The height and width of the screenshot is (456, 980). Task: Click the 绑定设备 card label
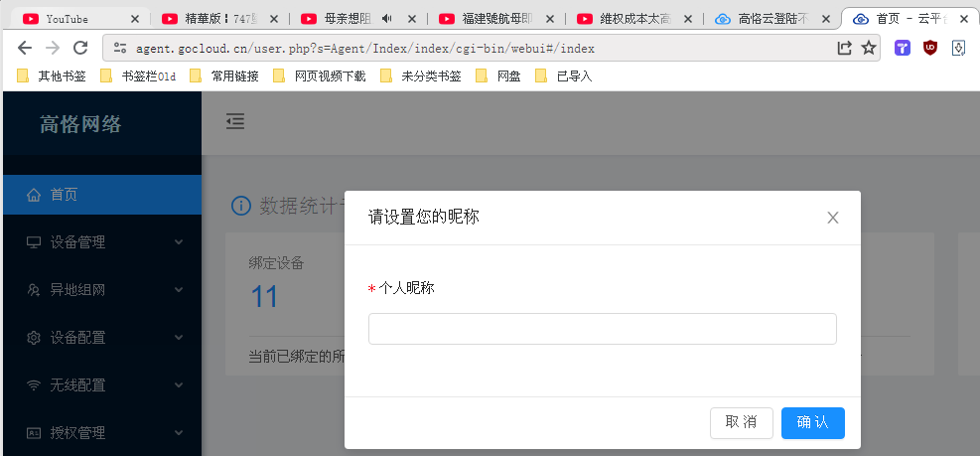click(276, 263)
